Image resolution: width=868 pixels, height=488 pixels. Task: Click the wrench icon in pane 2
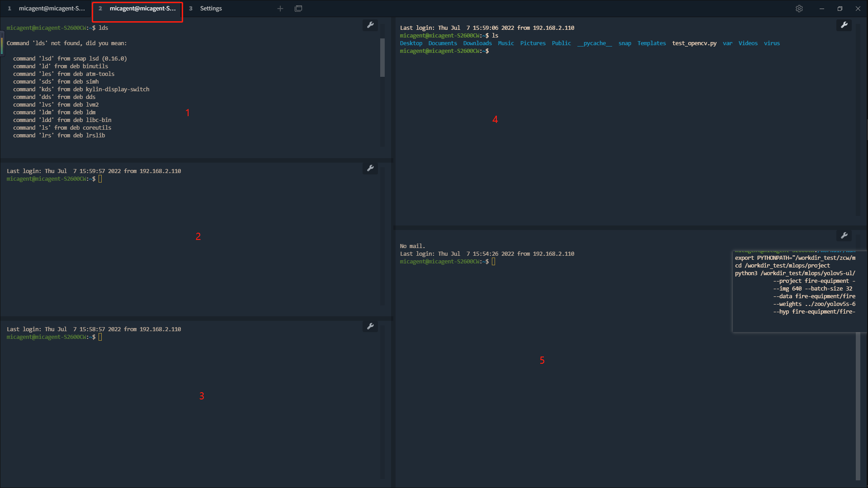[x=371, y=168]
